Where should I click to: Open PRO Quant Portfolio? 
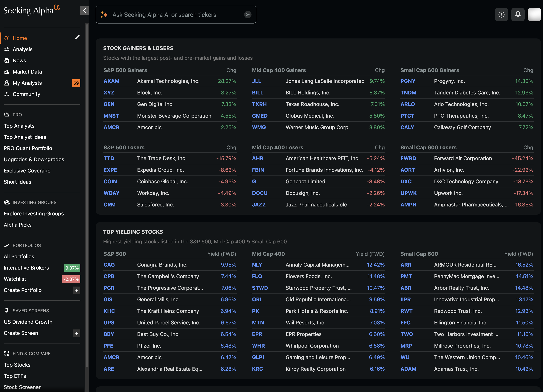[28, 148]
